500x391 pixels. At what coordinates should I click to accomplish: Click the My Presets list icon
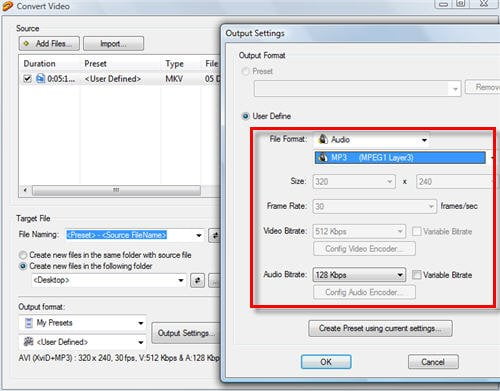pyautogui.click(x=29, y=323)
